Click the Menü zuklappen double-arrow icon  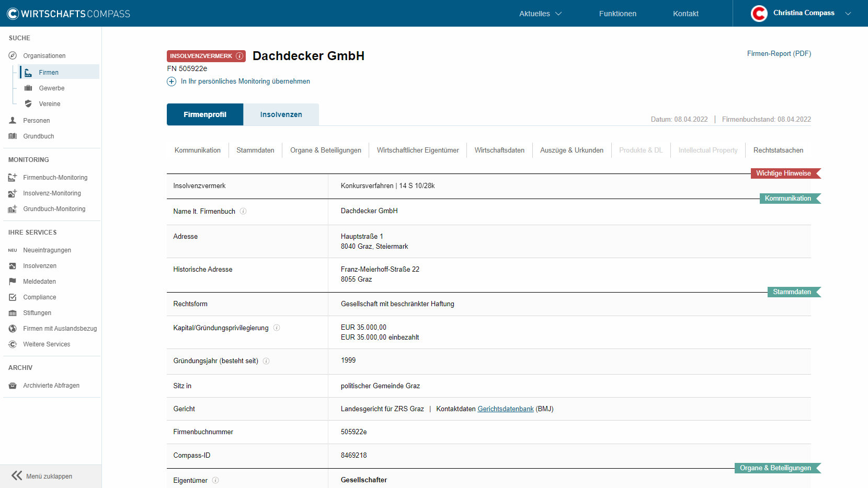click(17, 475)
